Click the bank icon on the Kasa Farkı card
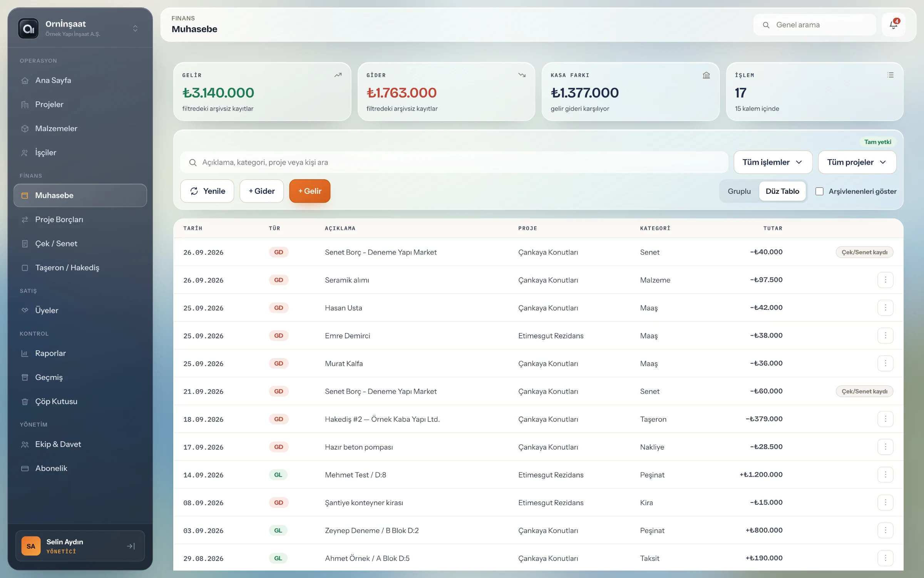924x578 pixels. pos(706,75)
